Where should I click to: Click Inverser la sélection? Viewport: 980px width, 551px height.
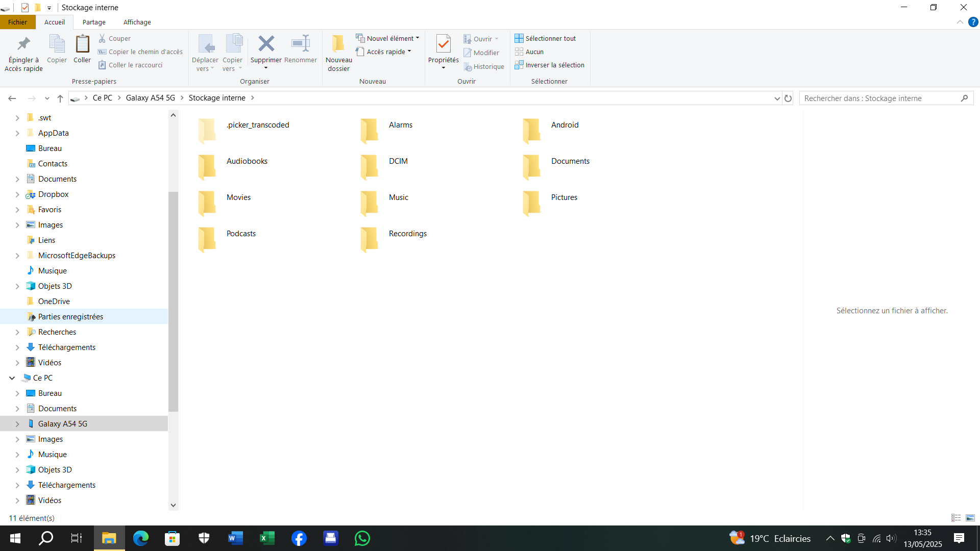coord(549,65)
